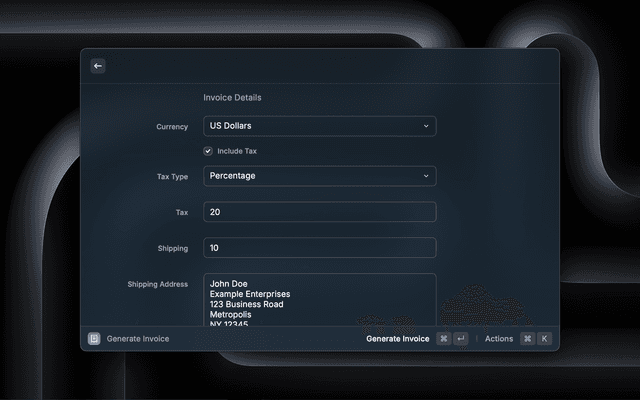Image resolution: width=640 pixels, height=400 pixels.
Task: Click the ⌘ key icon next to Actions
Action: [527, 339]
